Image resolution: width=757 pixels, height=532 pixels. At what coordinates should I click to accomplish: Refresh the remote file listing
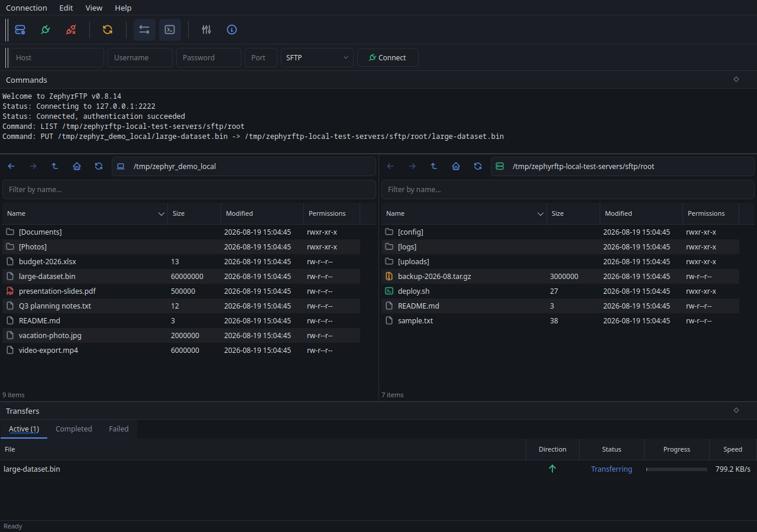pyautogui.click(x=478, y=166)
